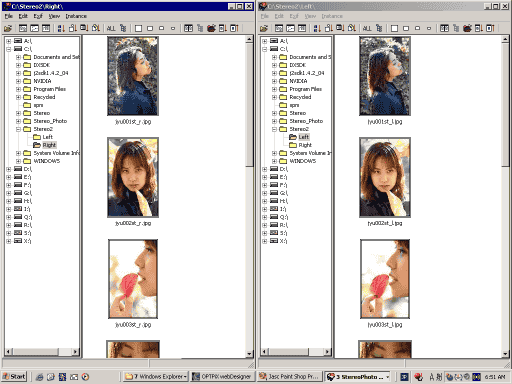
Task: Click red camera icon in Stereo2\Right window toolbar
Action: [x=211, y=28]
